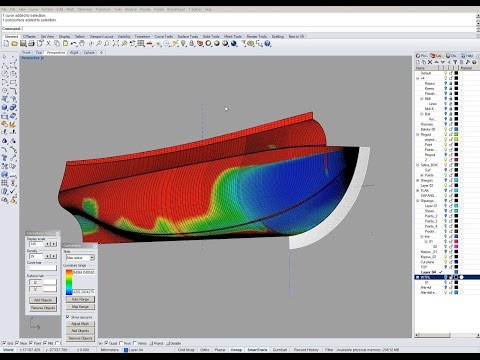Open the Properties panel tab
Viewport: 480px width, 360px height.
[422, 55]
